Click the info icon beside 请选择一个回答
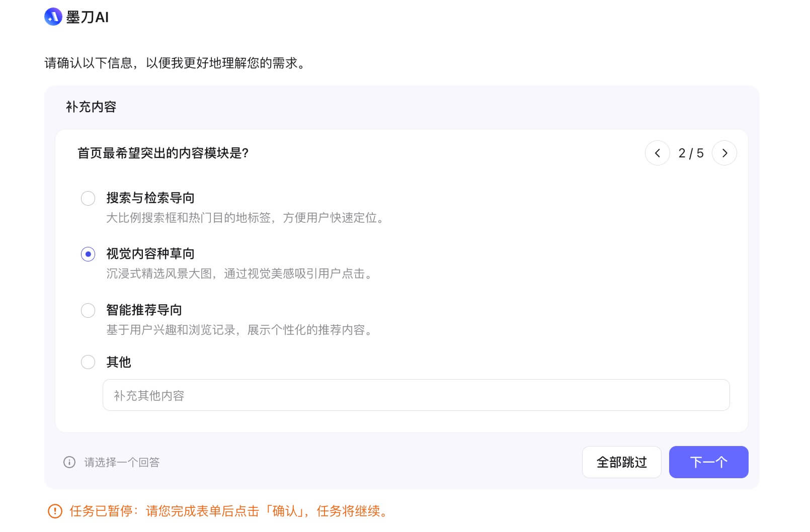 click(x=69, y=462)
